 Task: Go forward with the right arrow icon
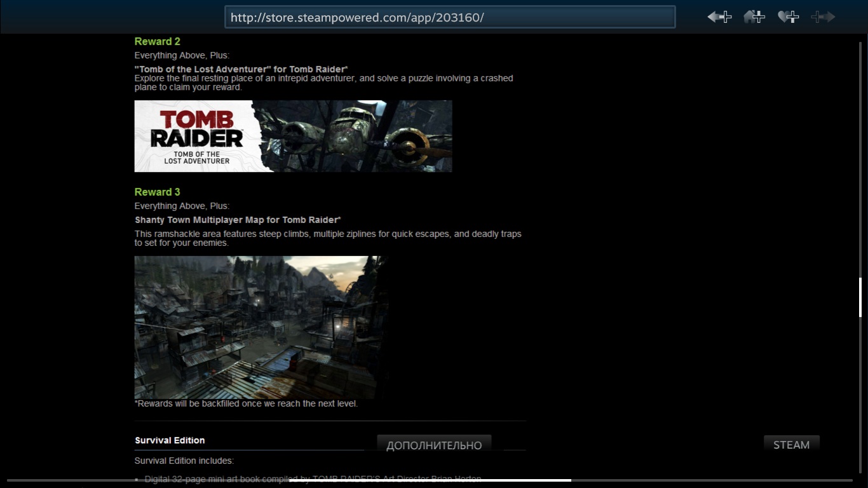[x=823, y=17]
